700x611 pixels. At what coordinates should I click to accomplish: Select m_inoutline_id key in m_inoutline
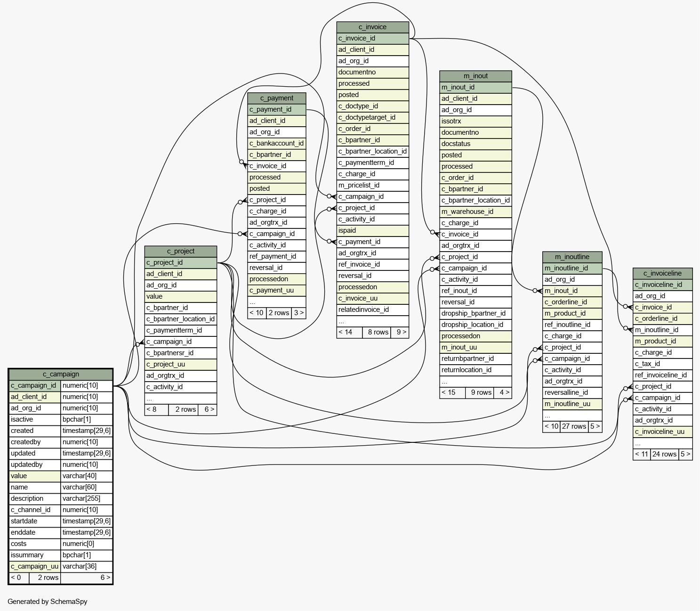572,268
